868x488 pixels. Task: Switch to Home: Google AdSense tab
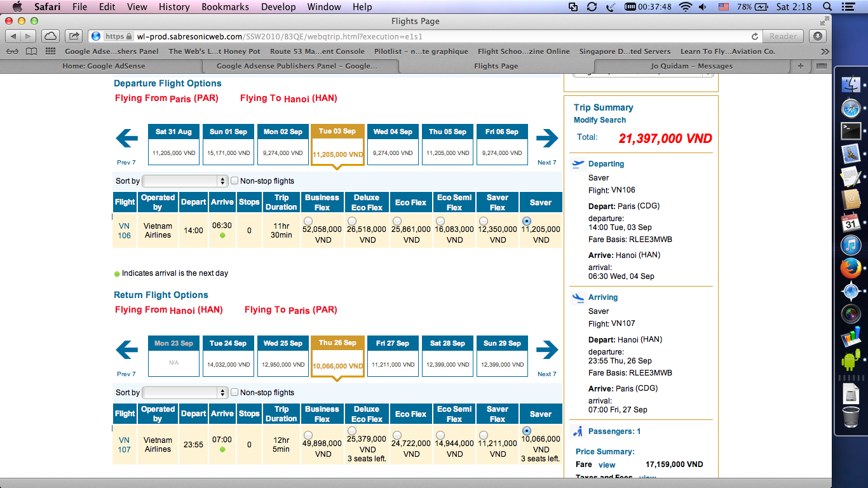pyautogui.click(x=104, y=65)
